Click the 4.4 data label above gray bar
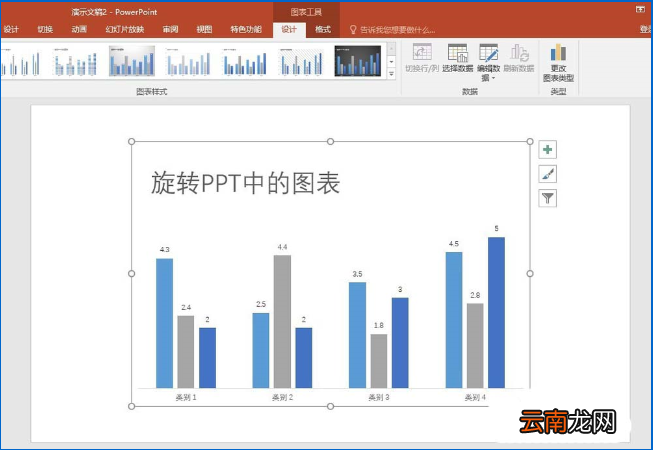Image resolution: width=653 pixels, height=450 pixels. [x=282, y=247]
